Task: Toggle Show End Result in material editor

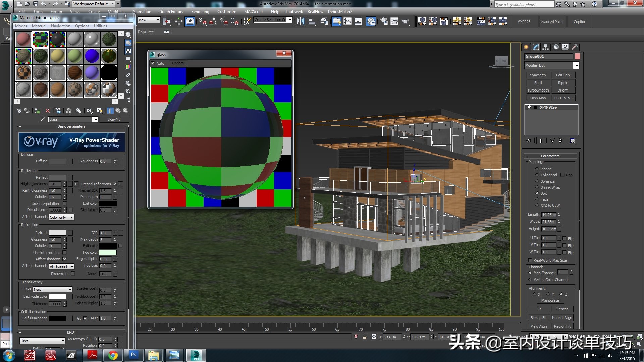Action: pos(110,111)
